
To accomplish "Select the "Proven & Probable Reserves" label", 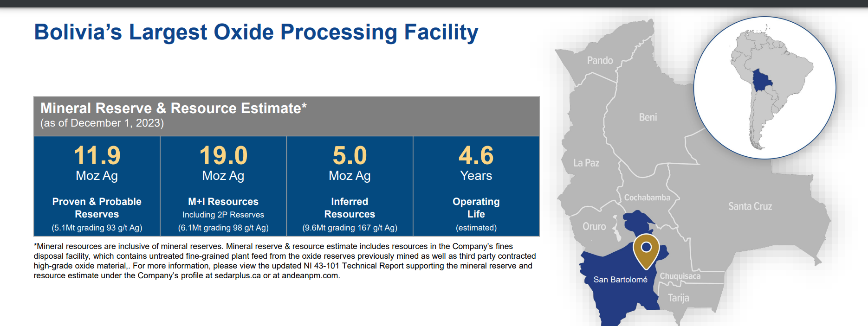I will [97, 208].
